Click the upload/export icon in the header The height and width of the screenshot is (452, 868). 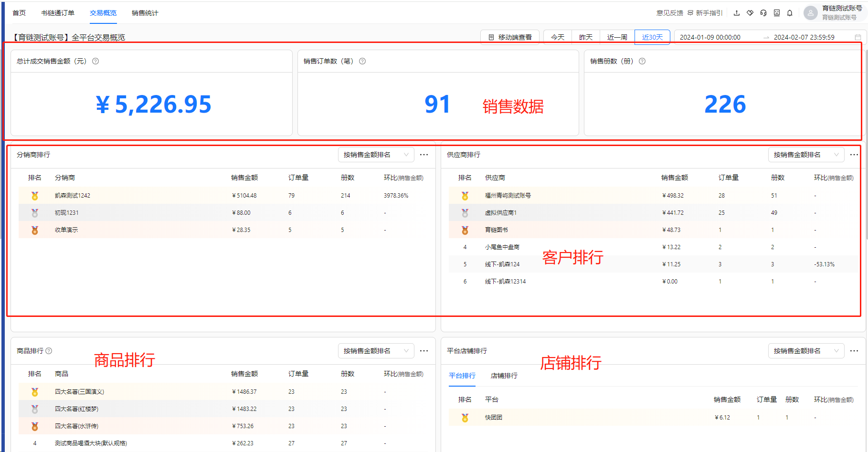[737, 13]
